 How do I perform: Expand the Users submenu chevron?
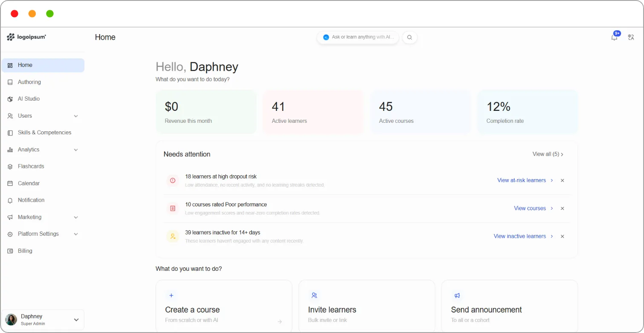tap(76, 116)
